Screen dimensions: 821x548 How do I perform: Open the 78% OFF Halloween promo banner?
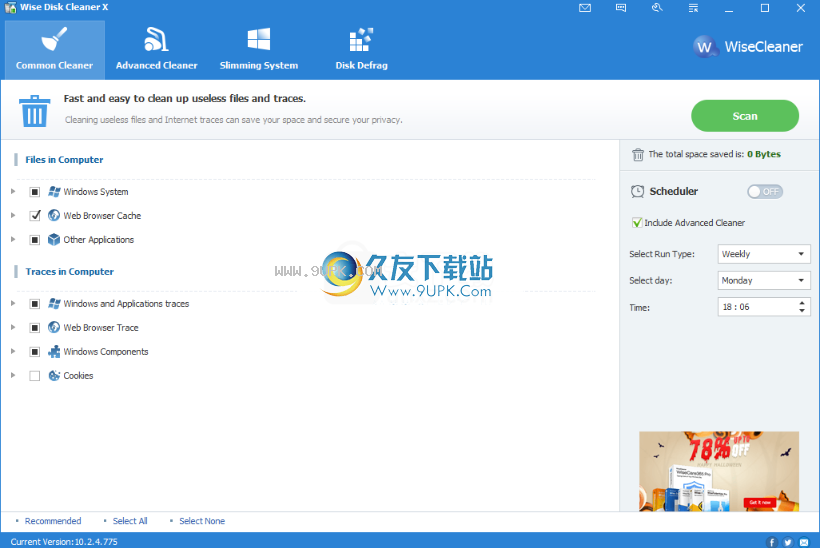click(x=719, y=471)
